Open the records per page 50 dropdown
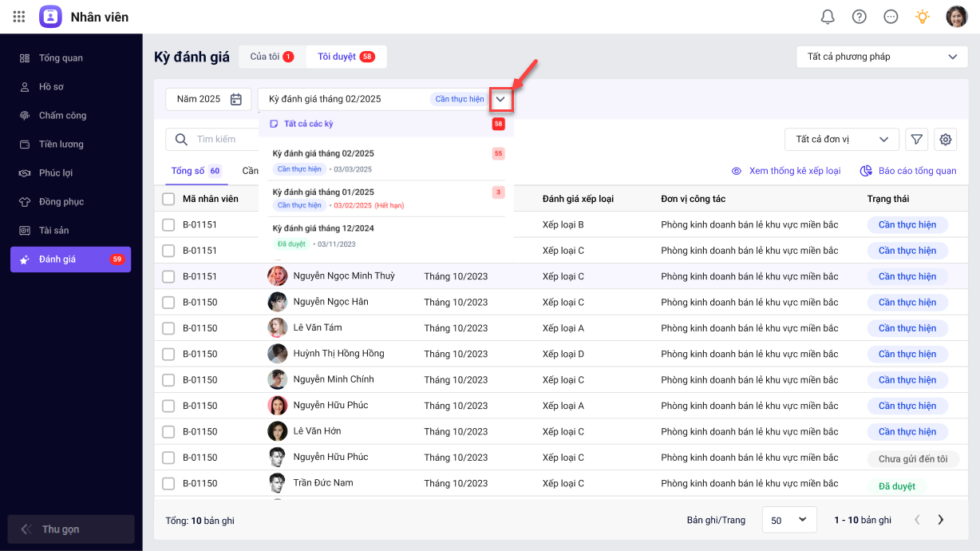 point(789,520)
